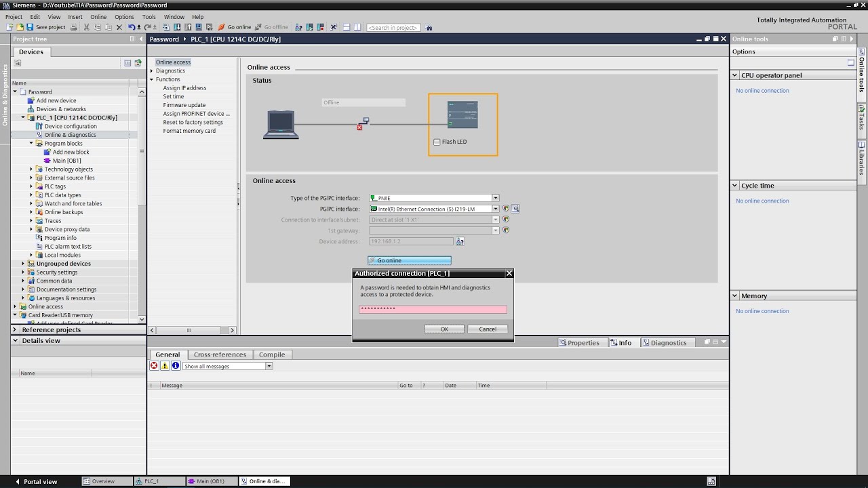Viewport: 868px width, 488px height.
Task: Open the Help menu
Action: [197, 17]
